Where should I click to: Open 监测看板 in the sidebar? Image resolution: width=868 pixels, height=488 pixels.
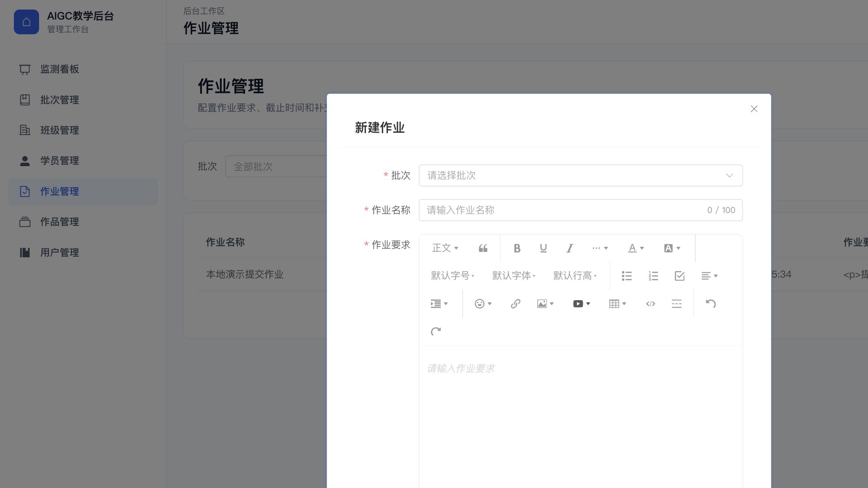click(83, 69)
